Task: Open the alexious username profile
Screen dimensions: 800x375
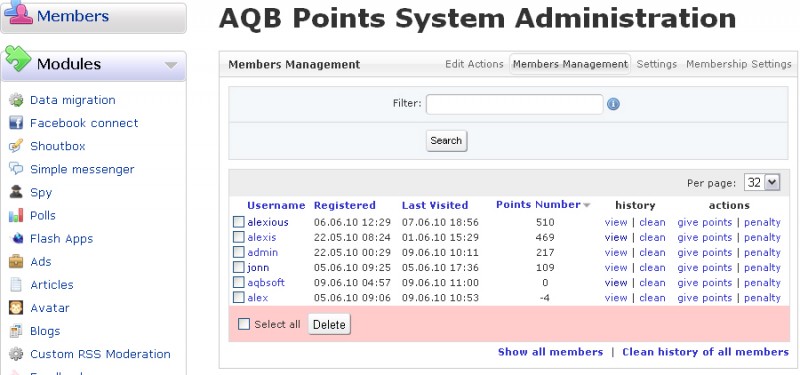Action: tap(268, 222)
